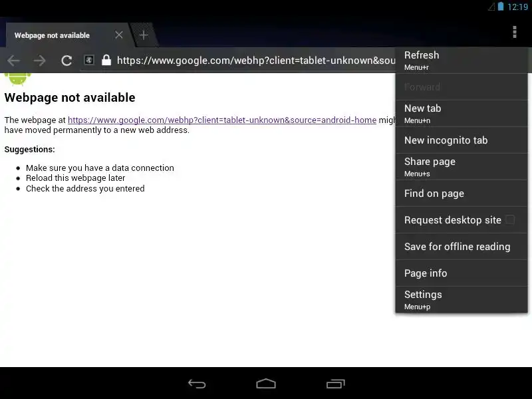Tap the signal strength icon in status bar
The height and width of the screenshot is (399, 532).
pyautogui.click(x=491, y=7)
